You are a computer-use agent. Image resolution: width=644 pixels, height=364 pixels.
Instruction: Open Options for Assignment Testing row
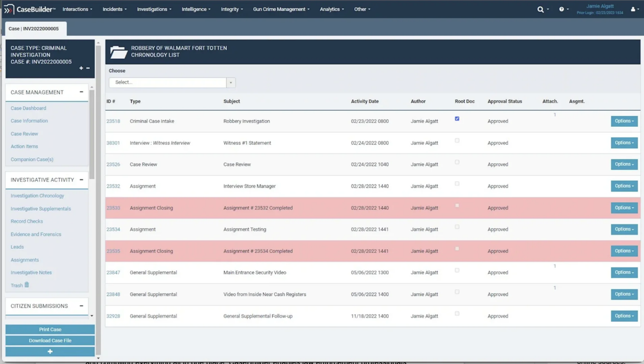click(624, 229)
